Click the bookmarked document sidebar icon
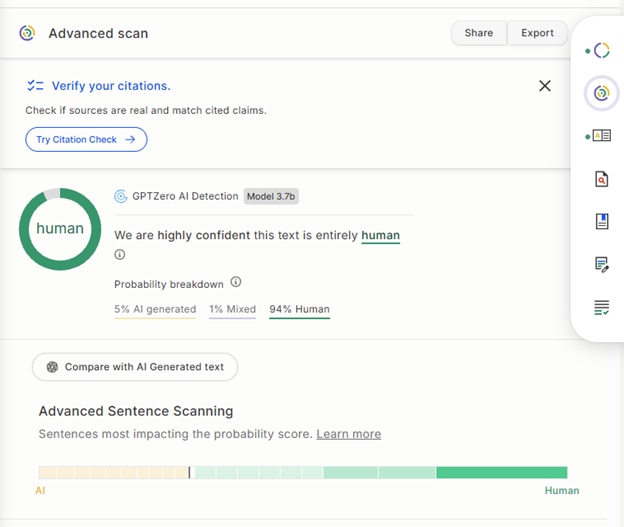 (602, 221)
